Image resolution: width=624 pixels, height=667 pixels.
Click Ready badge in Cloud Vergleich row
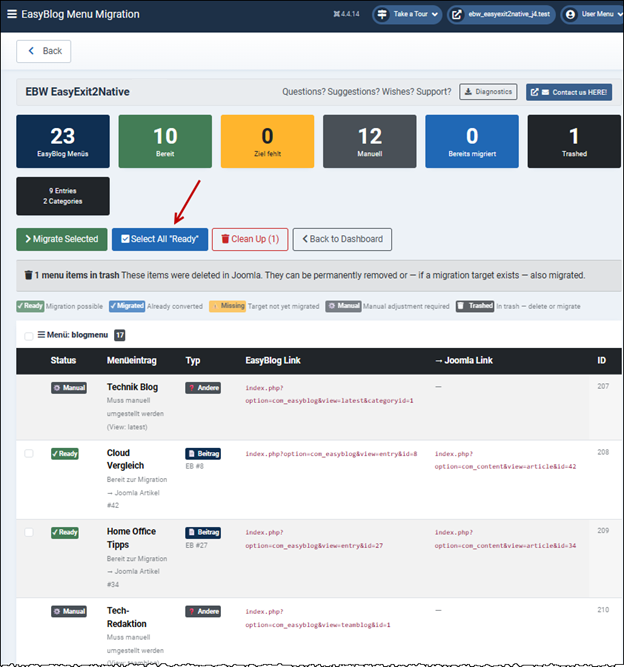(x=65, y=454)
